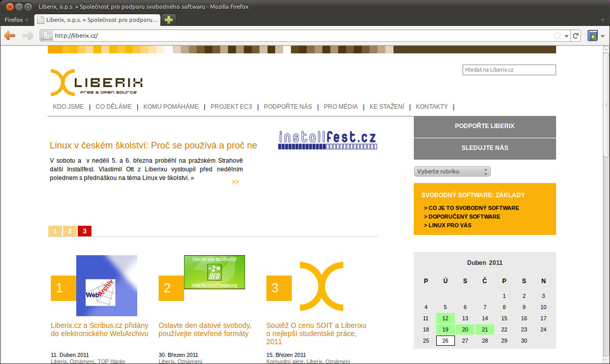
Task: Click the SVOBODNÝ SOFTWARE: ZÁKLADY heading
Action: tap(473, 195)
